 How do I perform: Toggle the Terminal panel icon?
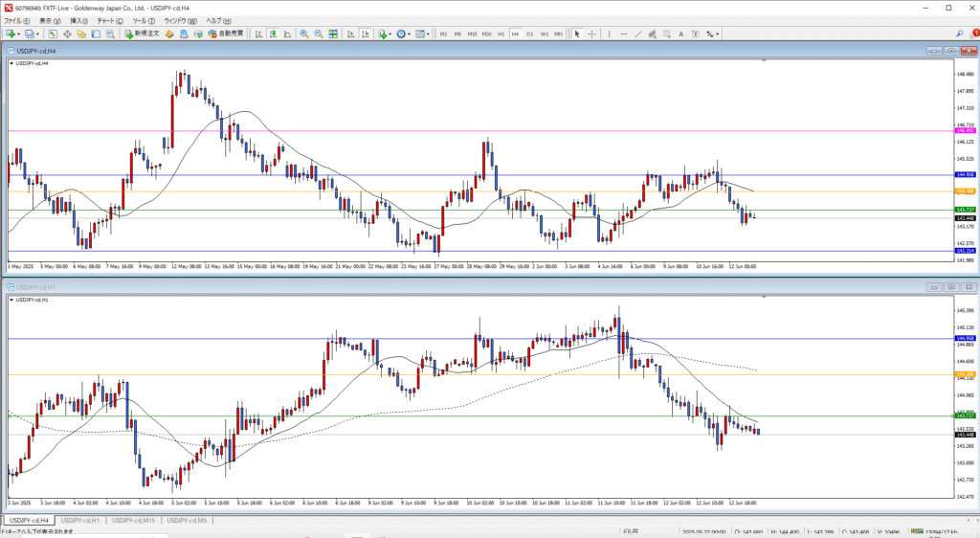pyautogui.click(x=96, y=34)
